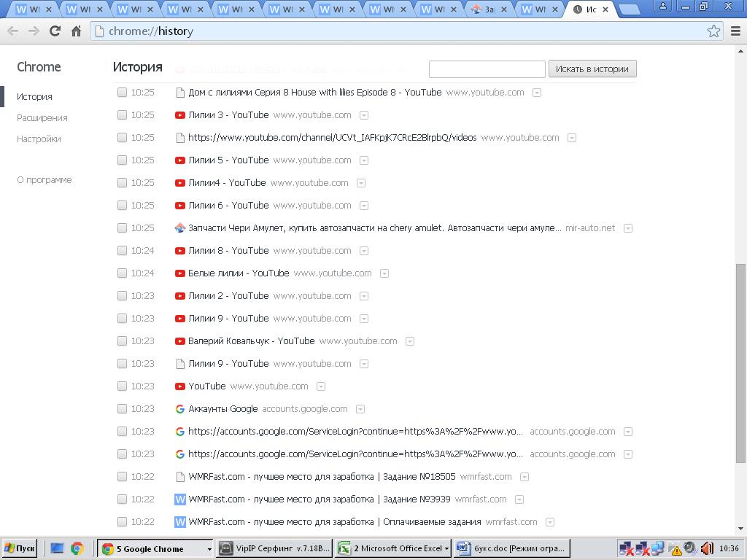Open dropdown for the channel videos URL entry

572,138
